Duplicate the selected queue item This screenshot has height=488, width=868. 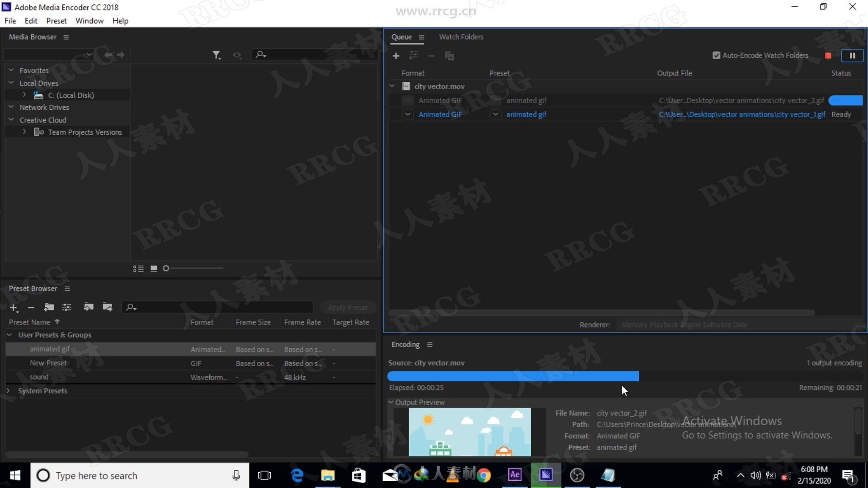coord(449,56)
